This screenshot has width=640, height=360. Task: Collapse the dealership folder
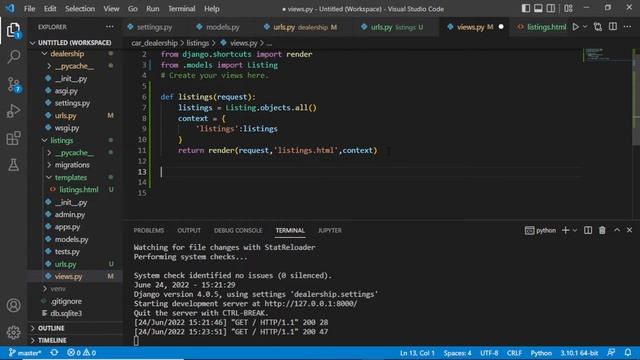click(67, 53)
